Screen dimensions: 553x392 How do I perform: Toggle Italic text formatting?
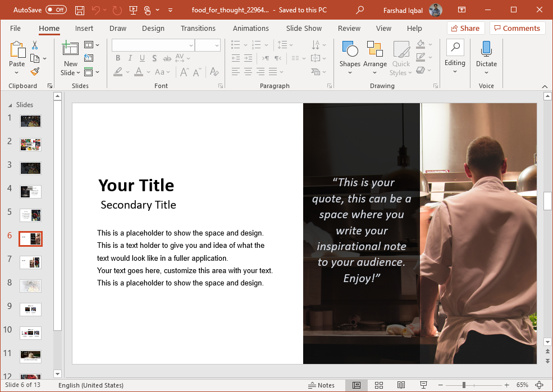click(x=130, y=58)
